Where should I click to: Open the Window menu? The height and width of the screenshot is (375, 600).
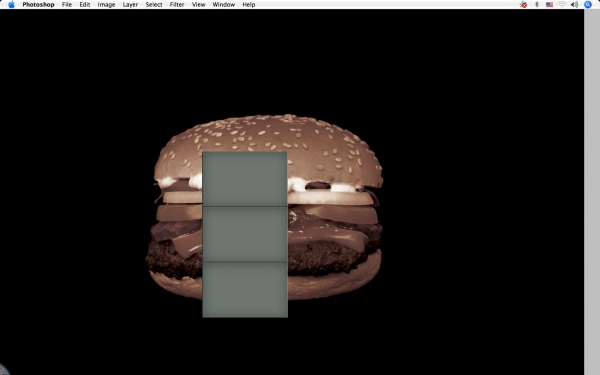(x=224, y=5)
